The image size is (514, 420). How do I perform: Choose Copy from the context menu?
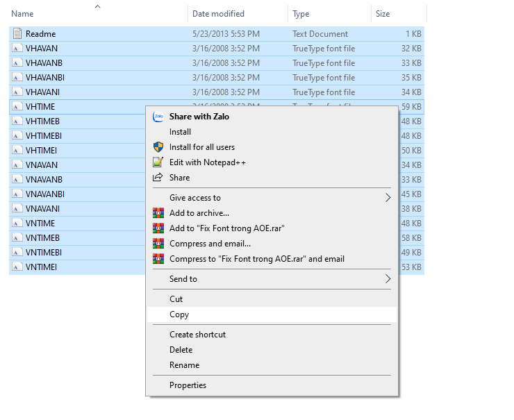click(x=179, y=314)
